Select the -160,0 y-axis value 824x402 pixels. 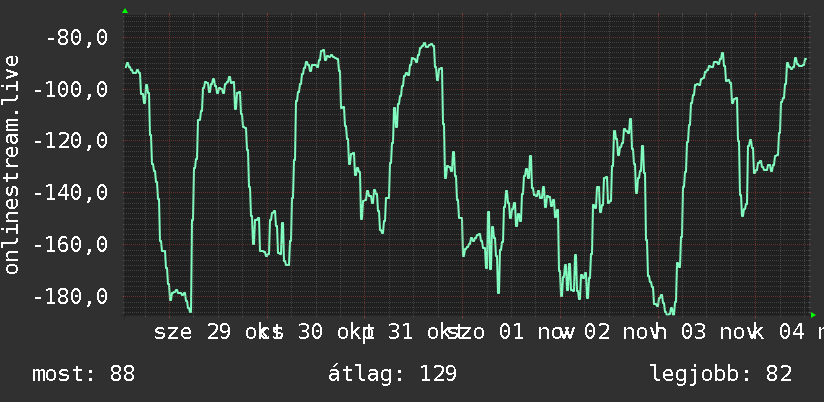(71, 245)
